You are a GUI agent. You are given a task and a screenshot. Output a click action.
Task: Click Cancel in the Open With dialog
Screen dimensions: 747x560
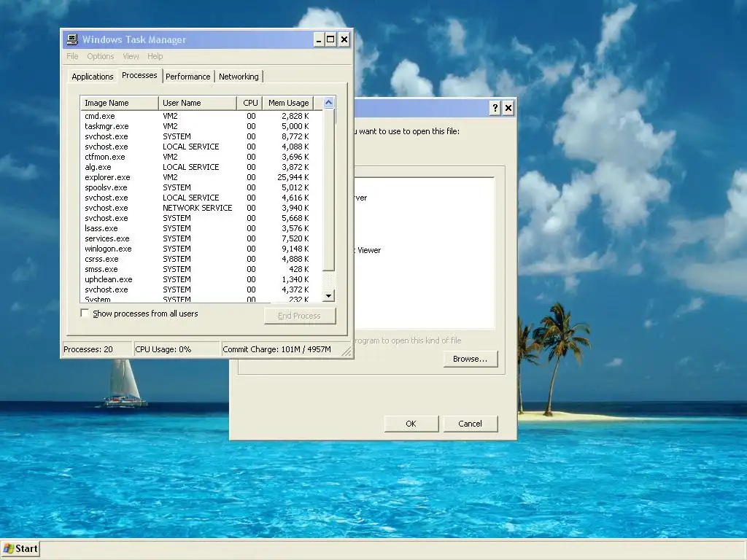[x=471, y=424]
